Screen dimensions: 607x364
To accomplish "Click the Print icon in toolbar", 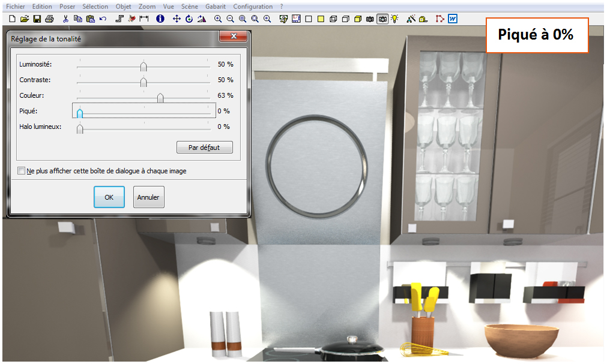I will pyautogui.click(x=49, y=19).
